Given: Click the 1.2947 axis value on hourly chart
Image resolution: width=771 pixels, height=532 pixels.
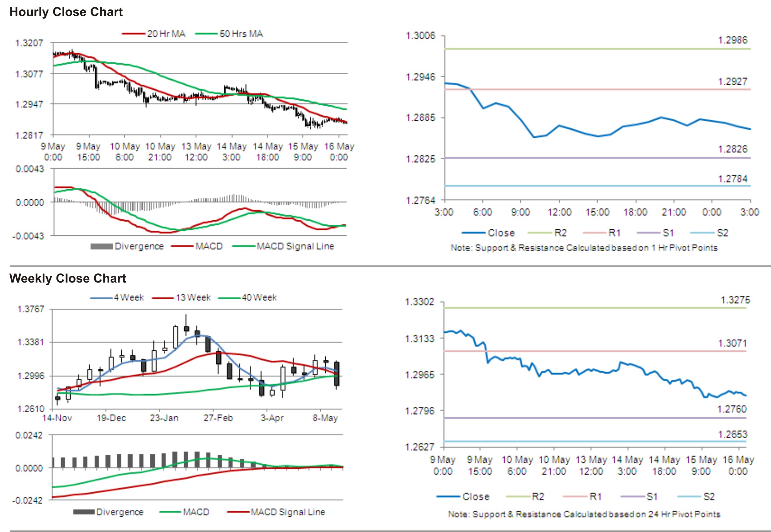Looking at the screenshot, I should point(29,104).
